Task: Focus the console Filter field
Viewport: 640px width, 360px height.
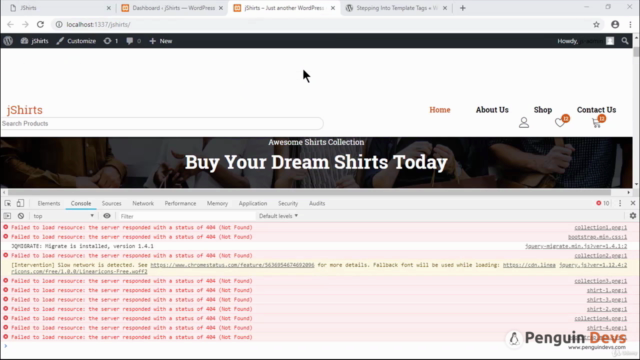Action: pyautogui.click(x=186, y=216)
